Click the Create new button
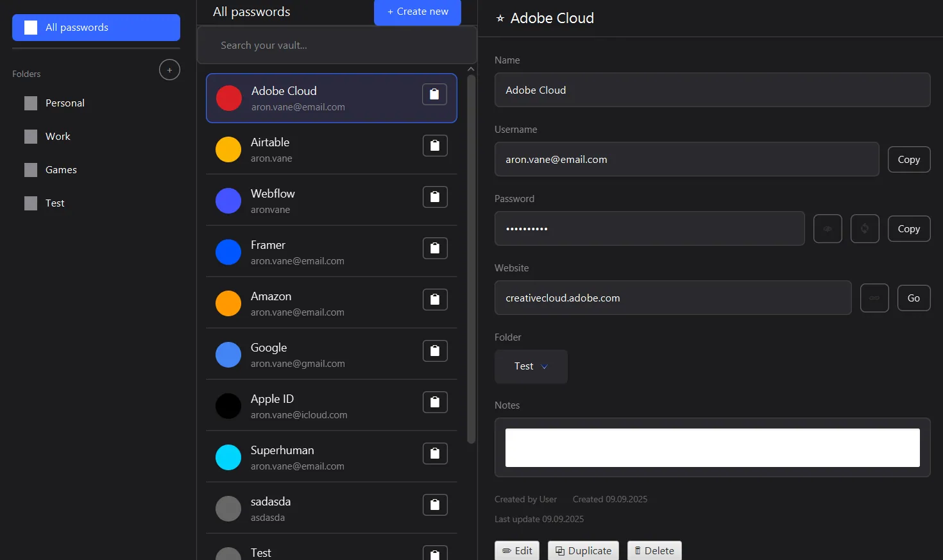The image size is (943, 560). tap(418, 12)
